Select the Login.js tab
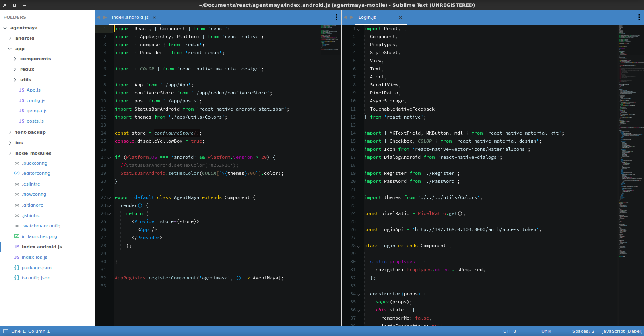The image size is (644, 336). (367, 17)
